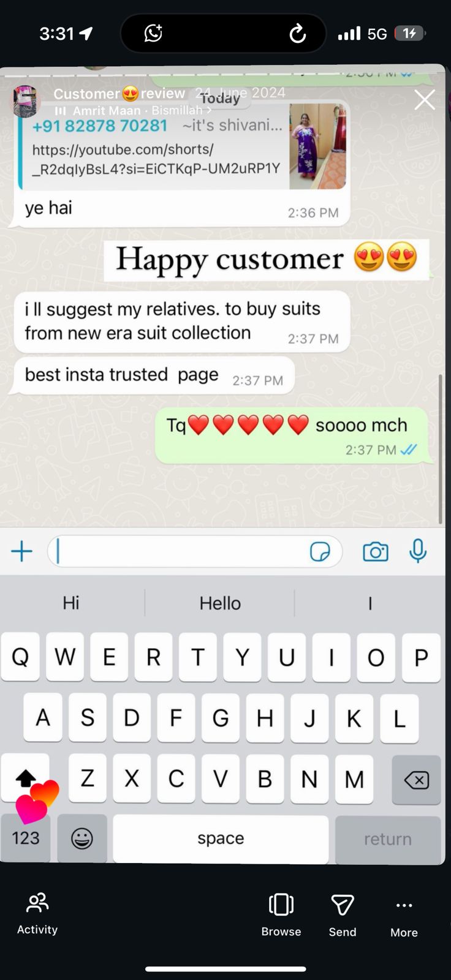Toggle the shift key on keyboard
This screenshot has height=980, width=451.
pyautogui.click(x=25, y=778)
